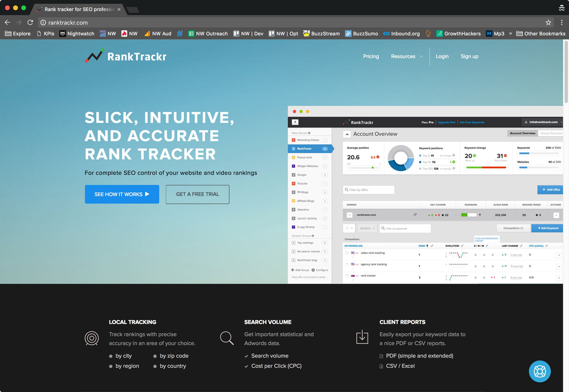Click the Local Tracking target icon
Image resolution: width=569 pixels, height=392 pixels.
pos(92,338)
